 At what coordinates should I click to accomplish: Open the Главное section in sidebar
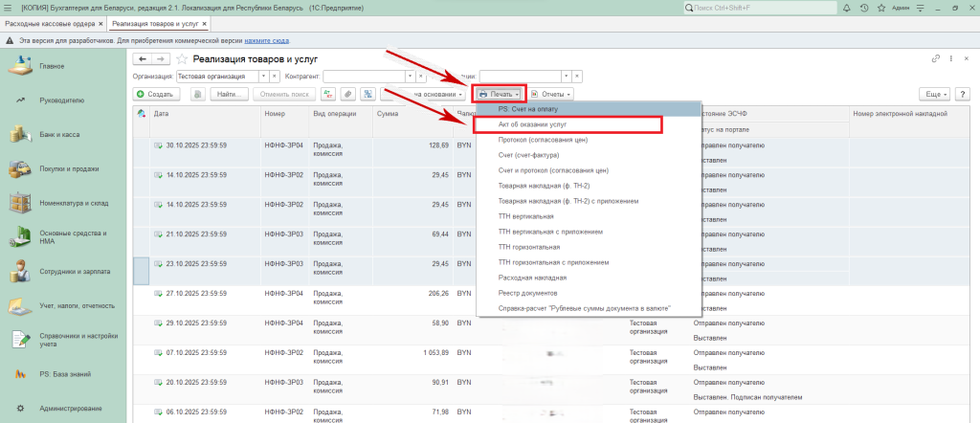[53, 66]
